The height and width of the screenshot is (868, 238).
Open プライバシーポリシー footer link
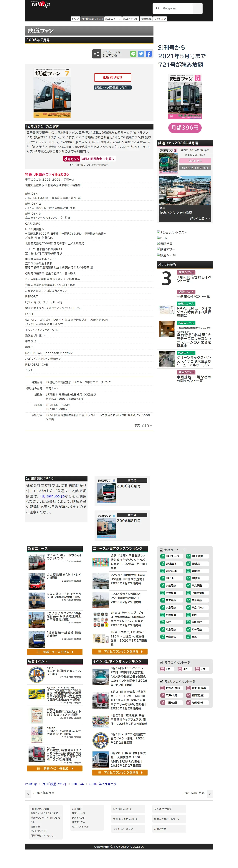[x=124, y=829]
